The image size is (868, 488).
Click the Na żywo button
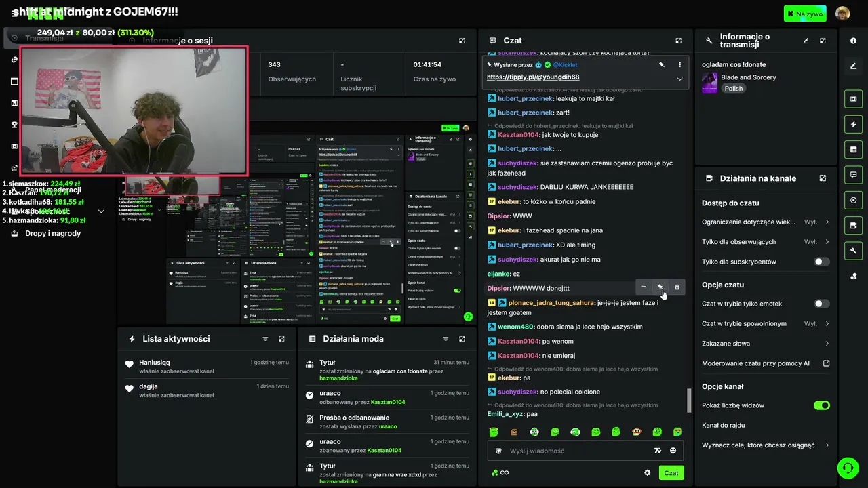pyautogui.click(x=805, y=14)
